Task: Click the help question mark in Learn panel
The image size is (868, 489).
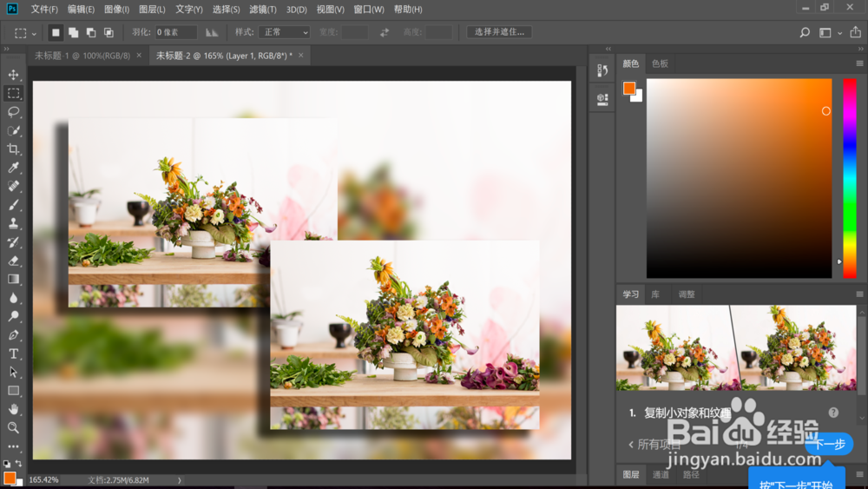Action: click(x=833, y=413)
